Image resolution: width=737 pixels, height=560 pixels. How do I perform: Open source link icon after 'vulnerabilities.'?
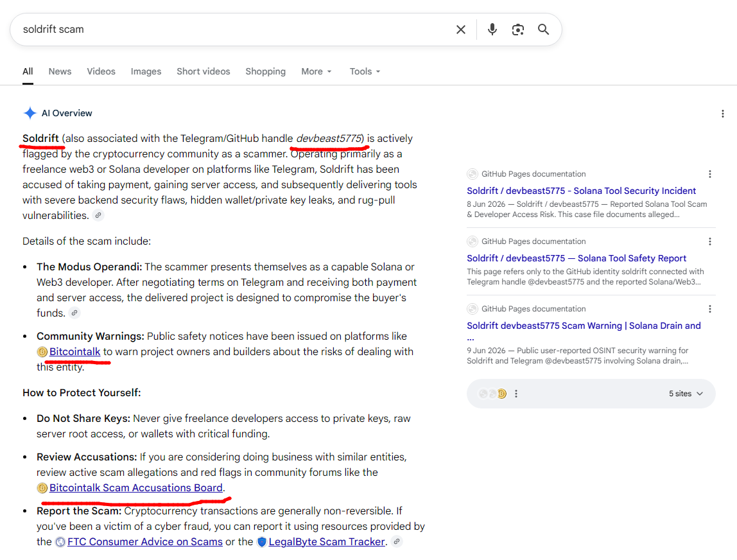pyautogui.click(x=98, y=215)
